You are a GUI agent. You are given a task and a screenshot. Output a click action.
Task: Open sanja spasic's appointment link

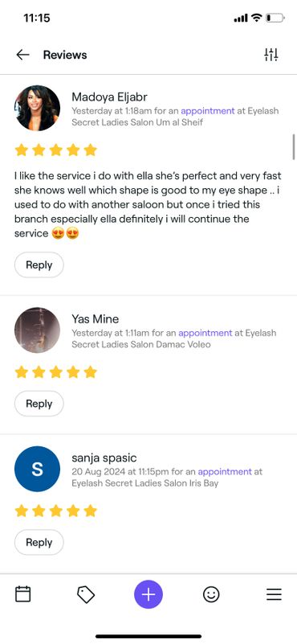pos(225,471)
